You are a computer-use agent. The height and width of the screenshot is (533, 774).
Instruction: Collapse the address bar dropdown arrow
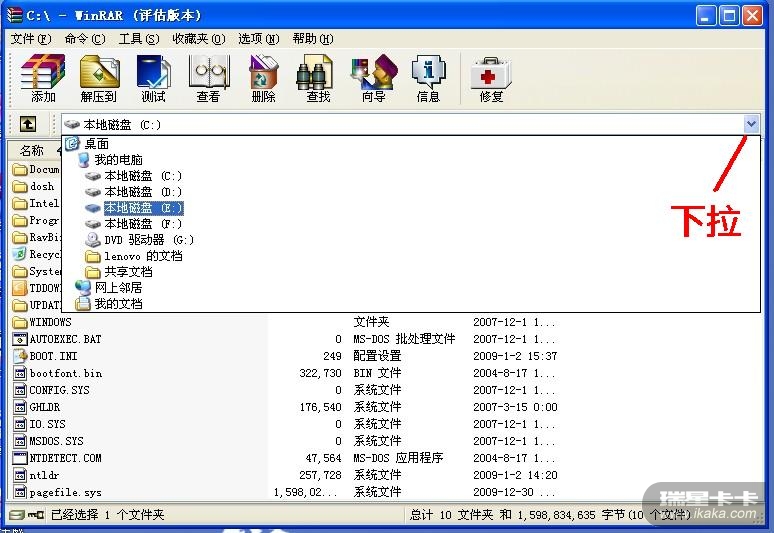[x=751, y=124]
